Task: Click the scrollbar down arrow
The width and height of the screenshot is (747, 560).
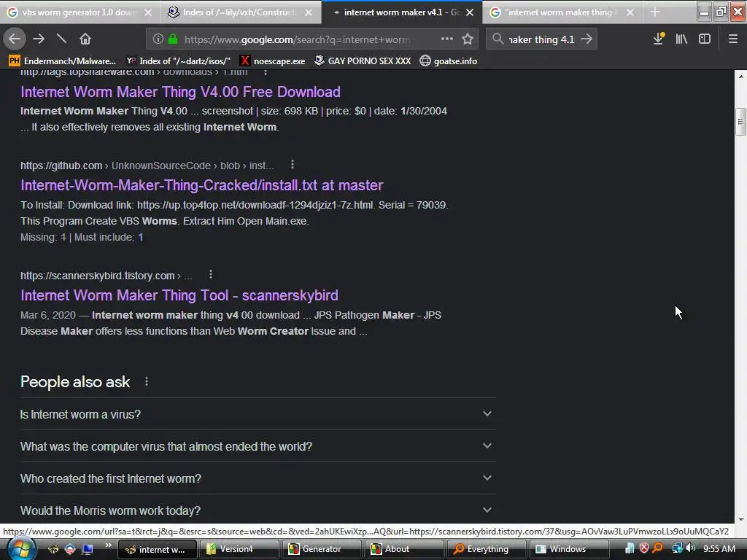Action: point(740,519)
